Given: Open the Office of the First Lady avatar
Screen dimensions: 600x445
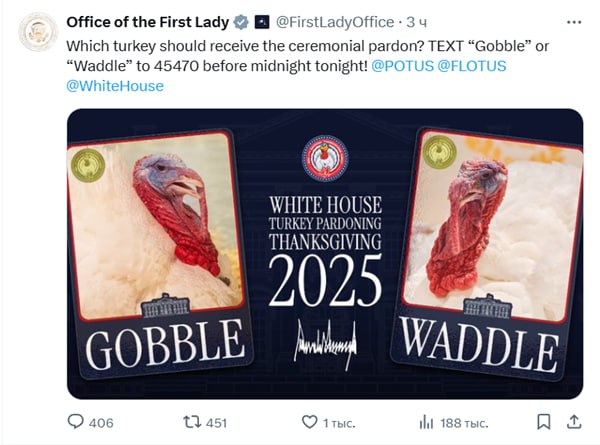Looking at the screenshot, I should click(x=38, y=32).
